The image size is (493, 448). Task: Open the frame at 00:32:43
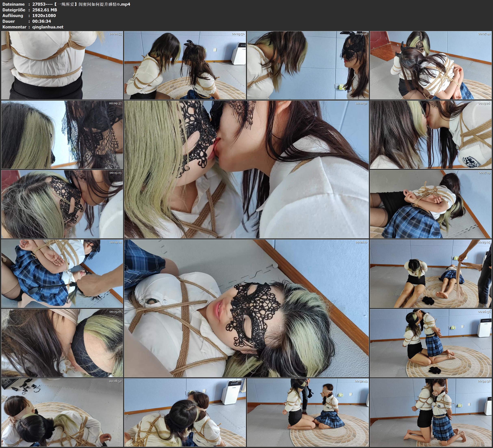click(x=308, y=412)
